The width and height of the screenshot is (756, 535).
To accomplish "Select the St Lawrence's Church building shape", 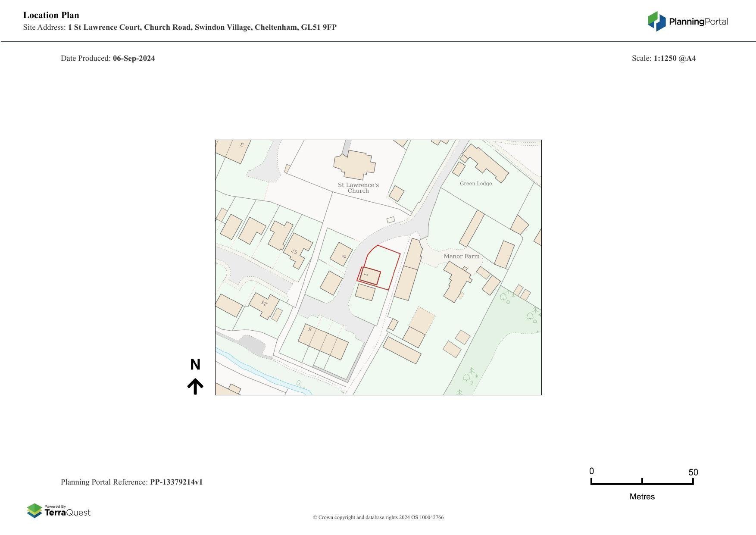I will coord(354,165).
